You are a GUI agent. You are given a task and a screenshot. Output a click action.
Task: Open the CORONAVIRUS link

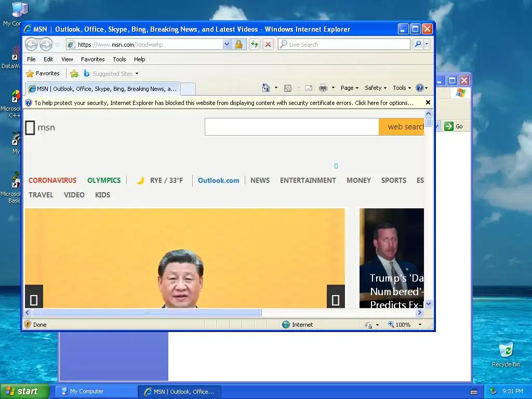point(52,180)
